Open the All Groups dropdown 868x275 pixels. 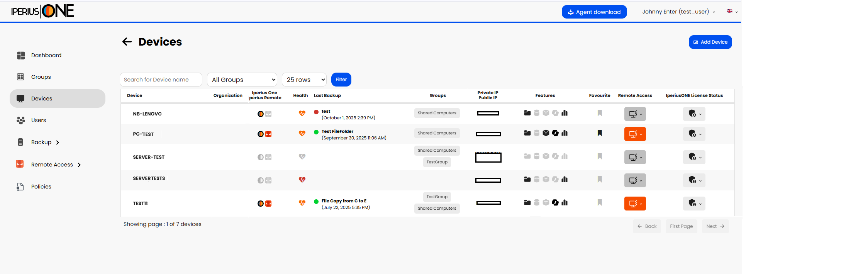coord(242,80)
